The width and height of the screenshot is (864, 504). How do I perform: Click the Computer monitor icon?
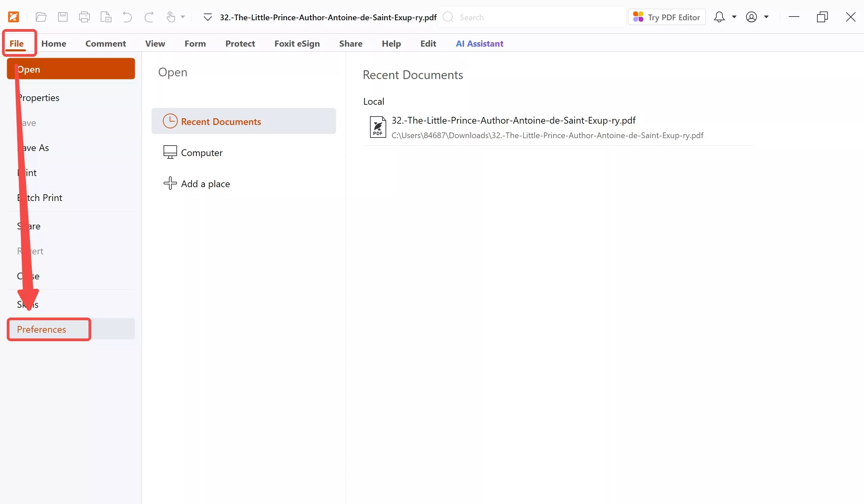[170, 152]
